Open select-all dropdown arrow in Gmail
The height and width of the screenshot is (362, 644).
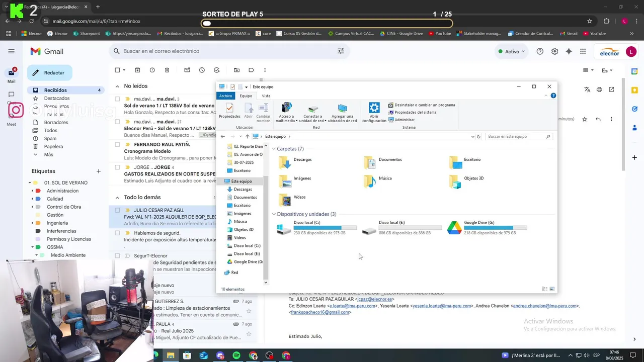tap(124, 70)
